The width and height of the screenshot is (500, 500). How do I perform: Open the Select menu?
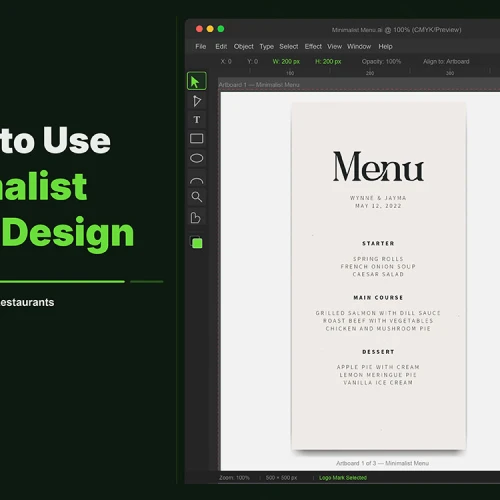pyautogui.click(x=289, y=46)
